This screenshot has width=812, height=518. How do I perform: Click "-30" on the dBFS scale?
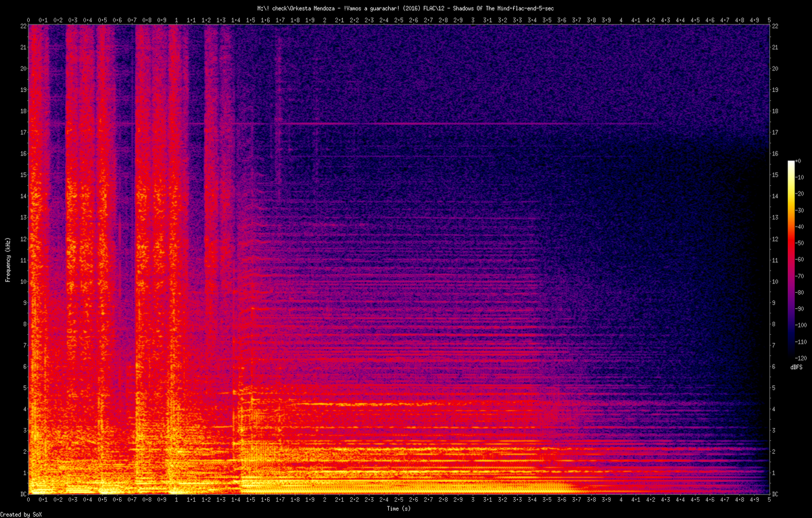click(800, 210)
